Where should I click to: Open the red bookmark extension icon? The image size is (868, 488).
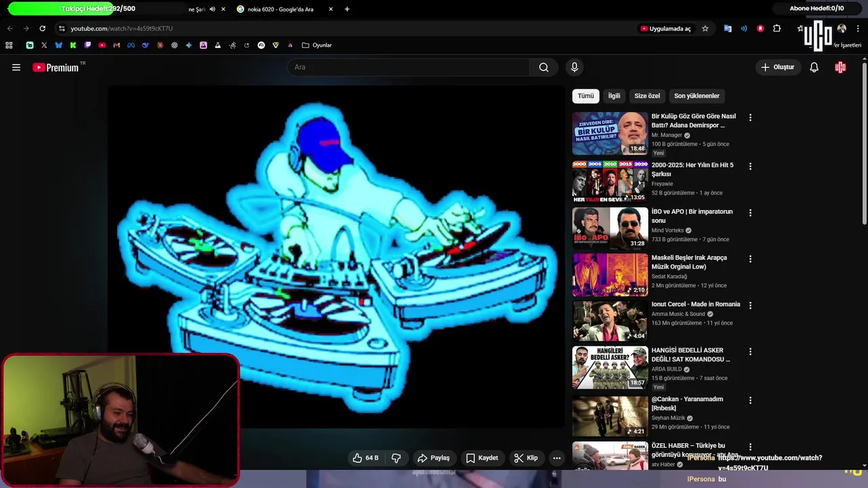click(760, 28)
